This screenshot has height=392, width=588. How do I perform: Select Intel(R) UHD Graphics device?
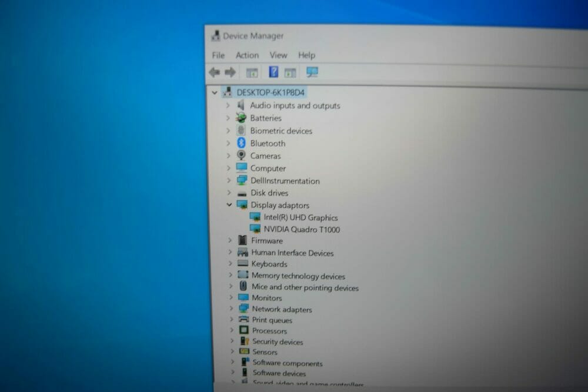[x=300, y=217]
